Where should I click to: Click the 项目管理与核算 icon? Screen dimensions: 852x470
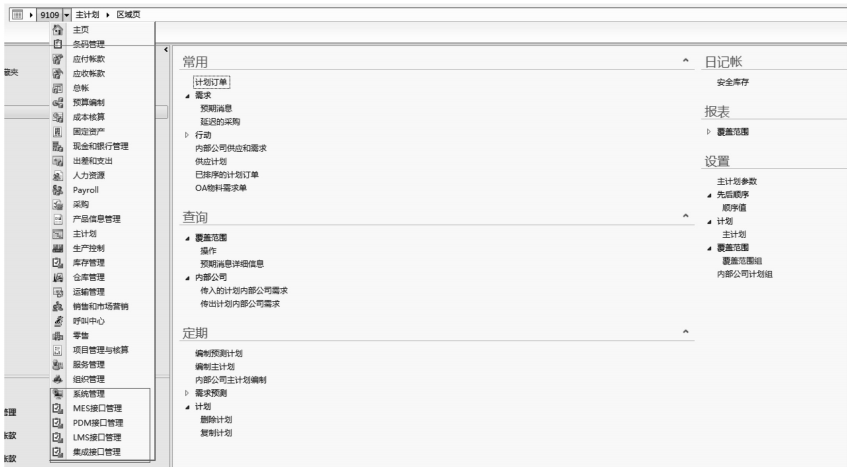(x=58, y=350)
